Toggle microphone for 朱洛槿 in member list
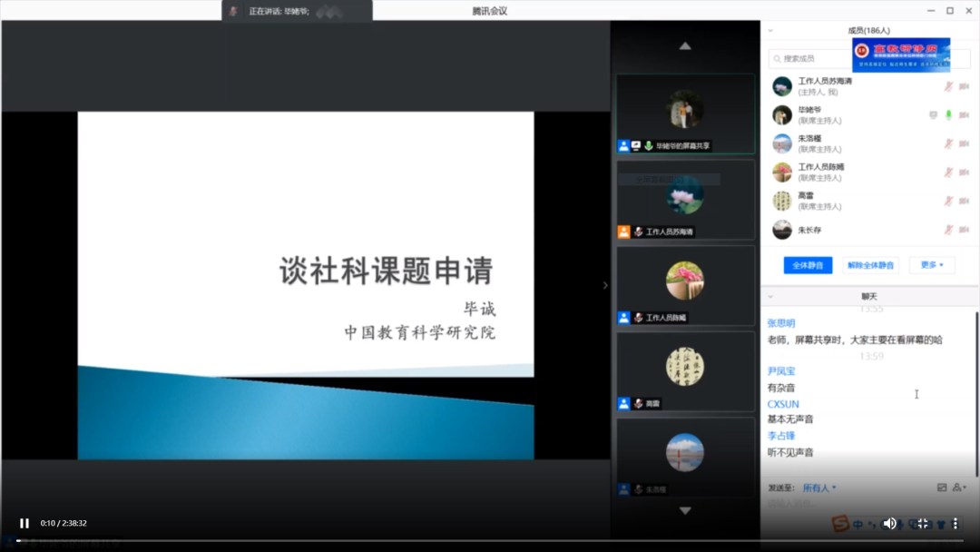This screenshot has height=552, width=980. (948, 143)
